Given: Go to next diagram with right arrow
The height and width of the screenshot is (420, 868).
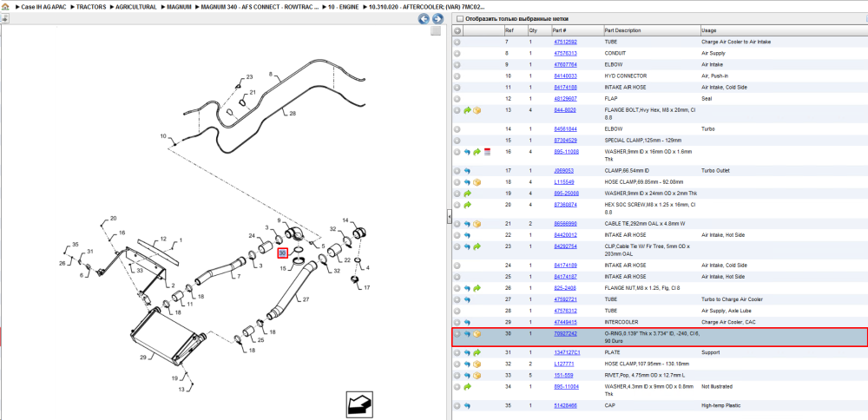Looking at the screenshot, I should click(437, 19).
